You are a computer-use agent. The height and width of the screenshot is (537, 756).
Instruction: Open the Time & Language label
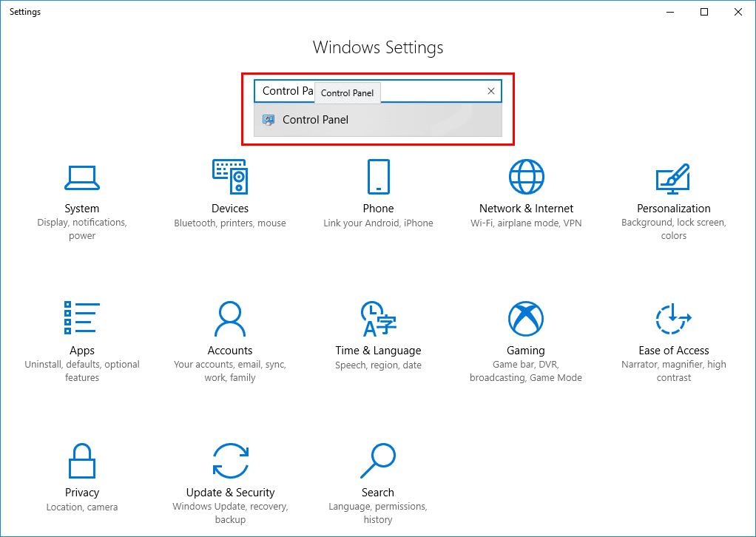[379, 351]
